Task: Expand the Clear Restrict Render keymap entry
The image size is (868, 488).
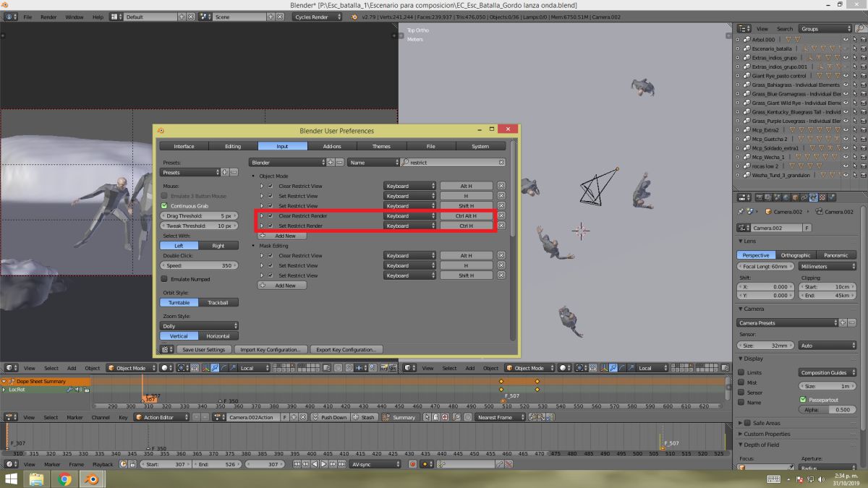Action: [x=262, y=215]
